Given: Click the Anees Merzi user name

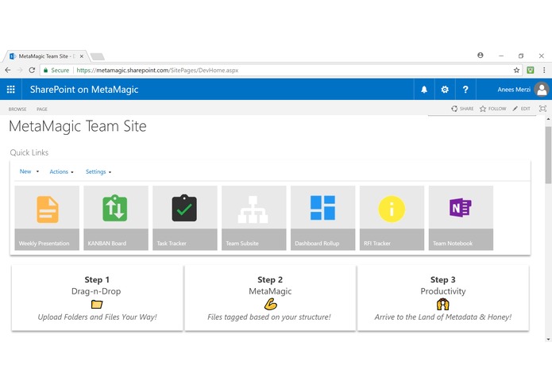Looking at the screenshot, I should (514, 90).
